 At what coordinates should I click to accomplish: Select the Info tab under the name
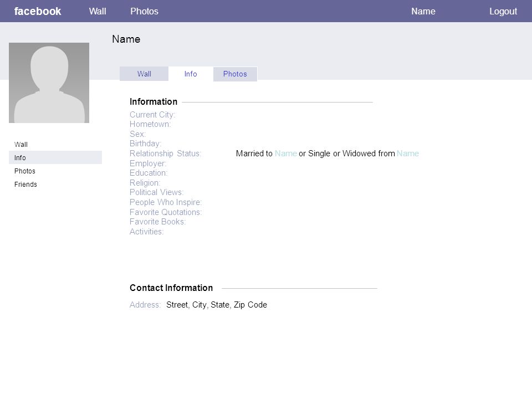point(191,74)
